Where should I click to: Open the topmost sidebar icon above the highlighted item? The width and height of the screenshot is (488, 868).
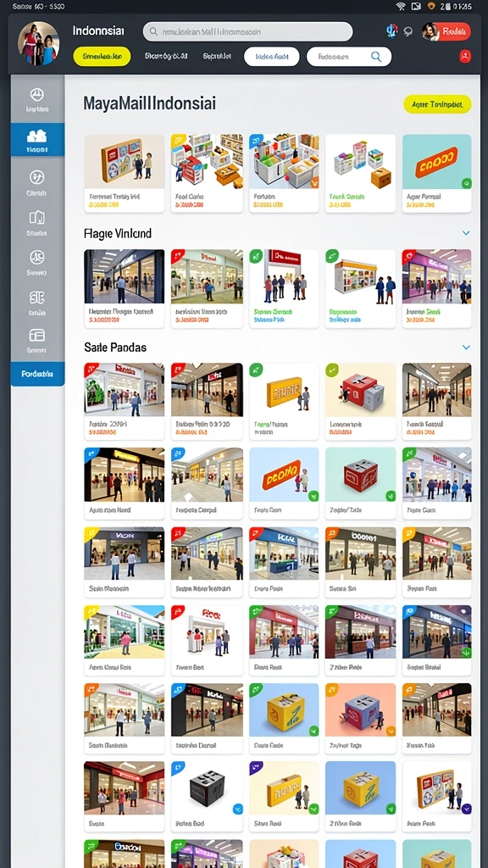coord(37,99)
